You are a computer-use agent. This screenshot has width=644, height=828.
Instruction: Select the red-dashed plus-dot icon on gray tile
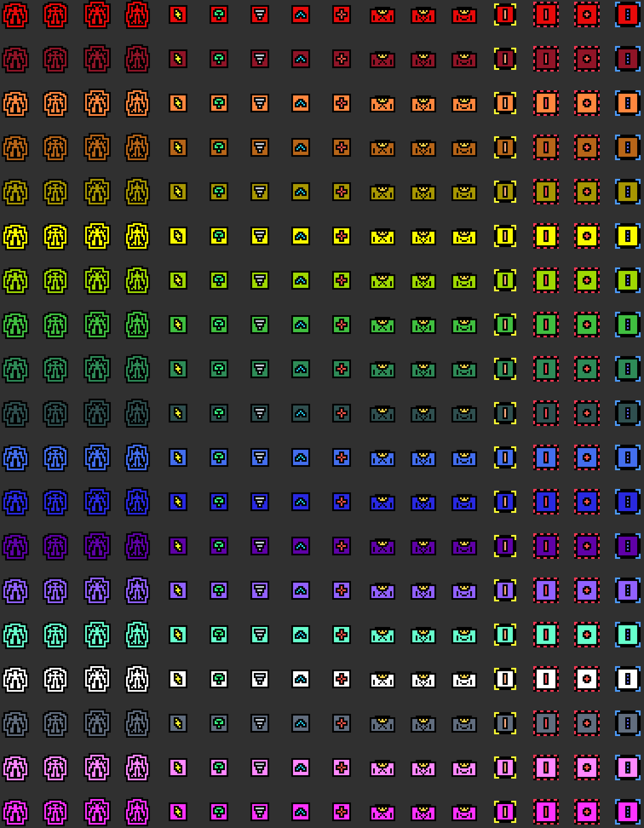tap(587, 724)
